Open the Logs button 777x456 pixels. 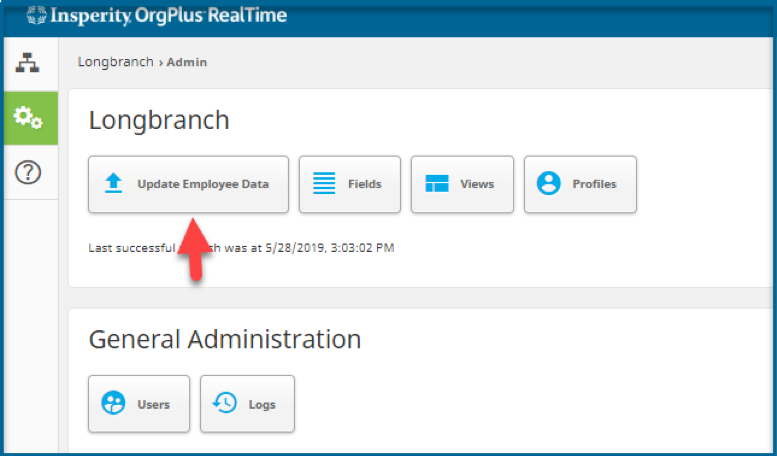247,404
